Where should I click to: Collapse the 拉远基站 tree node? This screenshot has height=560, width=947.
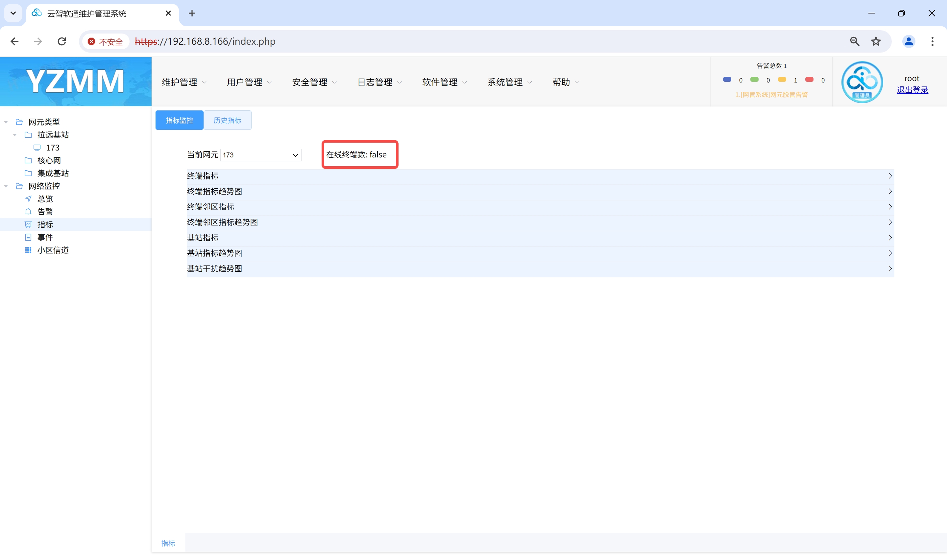coord(15,135)
